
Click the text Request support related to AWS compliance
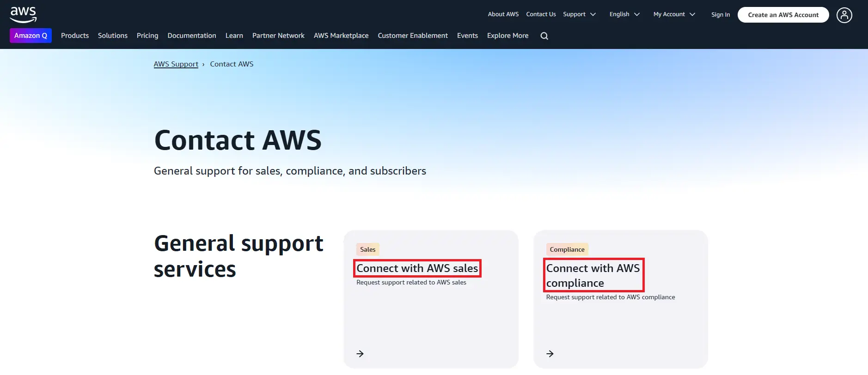pyautogui.click(x=611, y=297)
